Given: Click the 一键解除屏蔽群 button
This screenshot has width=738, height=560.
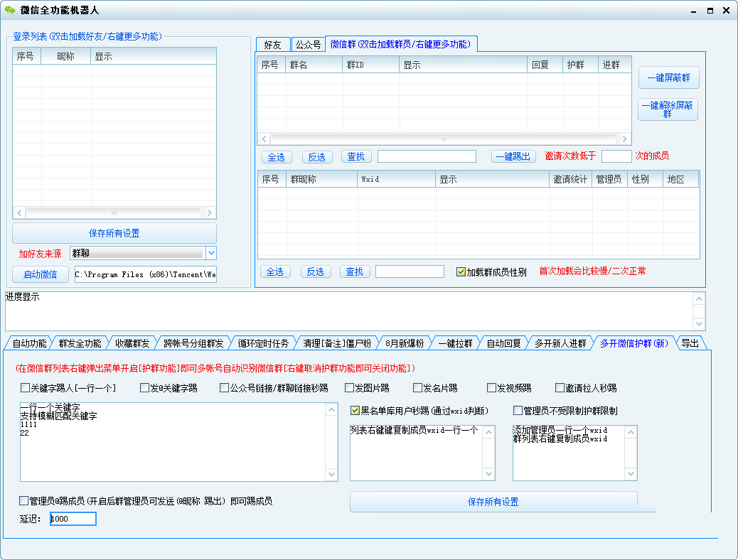Looking at the screenshot, I should (x=668, y=109).
